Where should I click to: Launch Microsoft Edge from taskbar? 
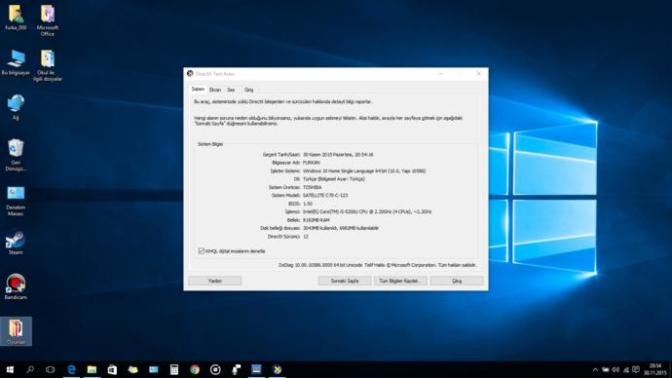(71, 369)
